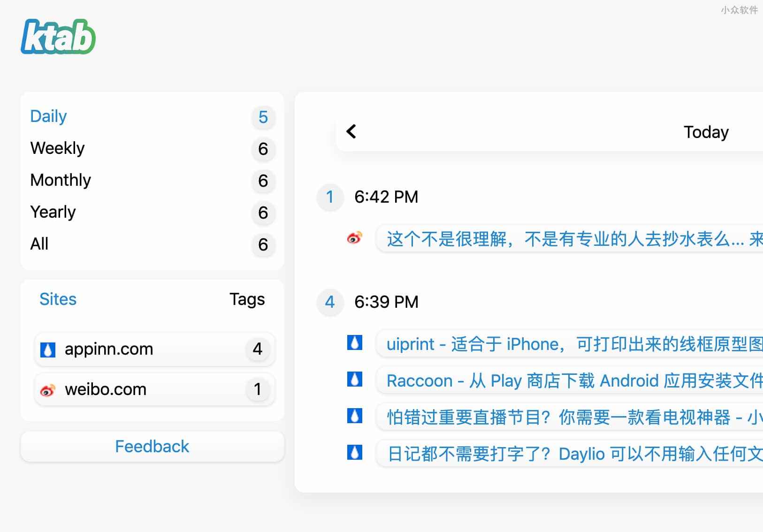Click the group count 1 at 6:42 PM
Screen dimensions: 763x532
(330, 197)
